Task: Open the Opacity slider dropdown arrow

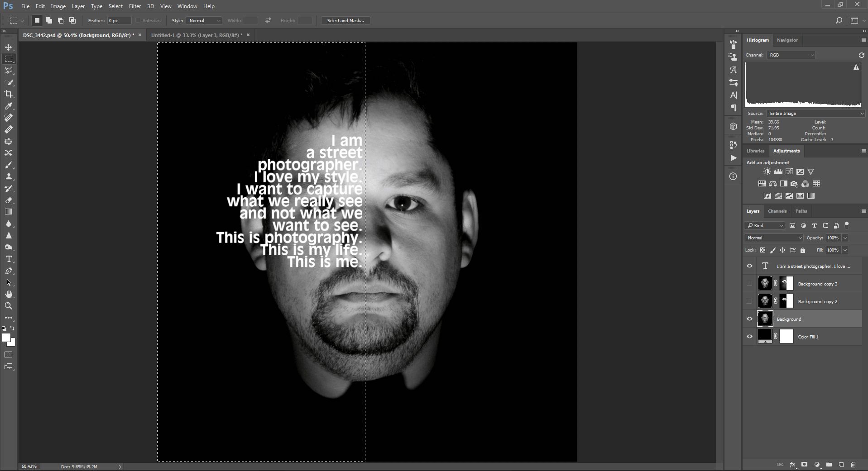Action: click(x=845, y=238)
